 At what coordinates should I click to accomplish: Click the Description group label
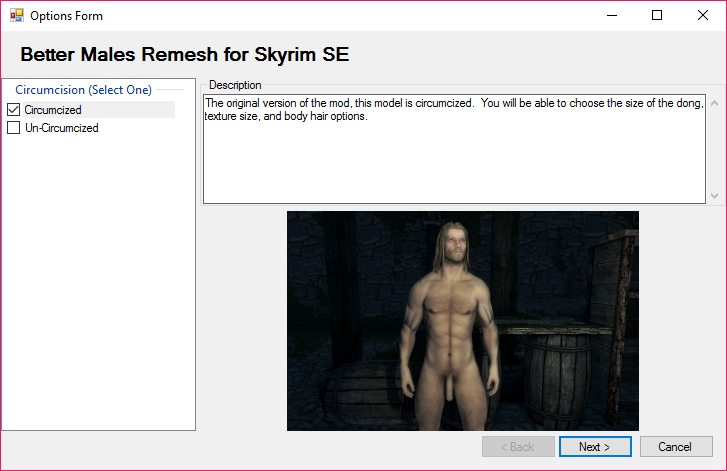(x=235, y=85)
